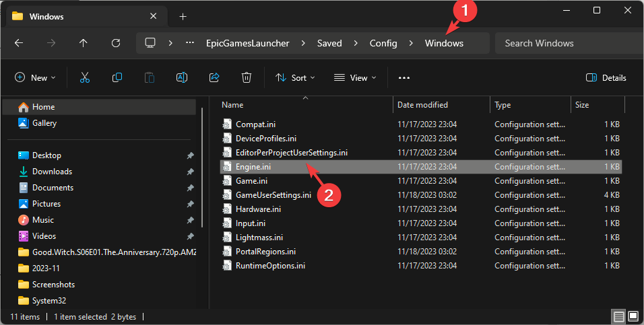
Task: Expand the New item dropdown
Action: pyautogui.click(x=36, y=77)
